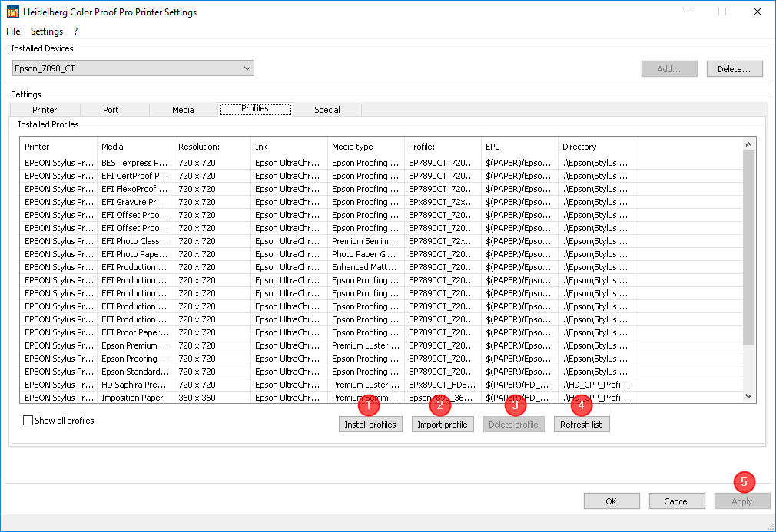
Task: Select the EFI FlexoProof profile row
Action: click(381, 189)
